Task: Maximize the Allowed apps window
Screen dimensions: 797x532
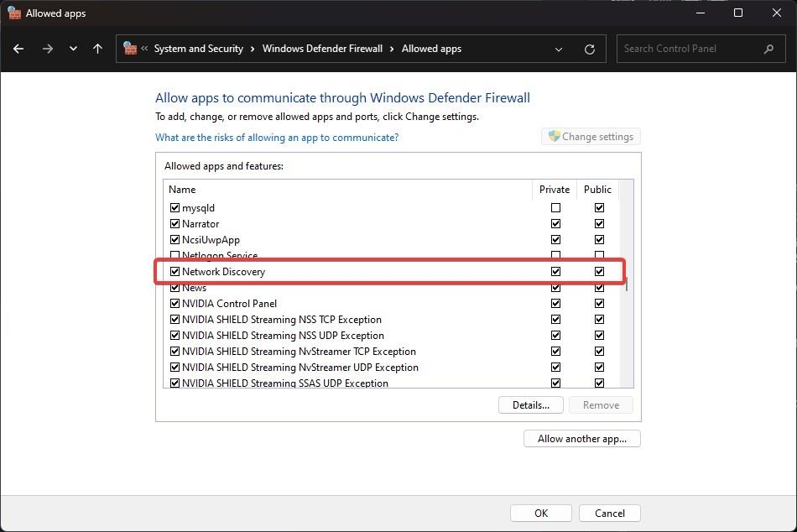Action: 738,13
